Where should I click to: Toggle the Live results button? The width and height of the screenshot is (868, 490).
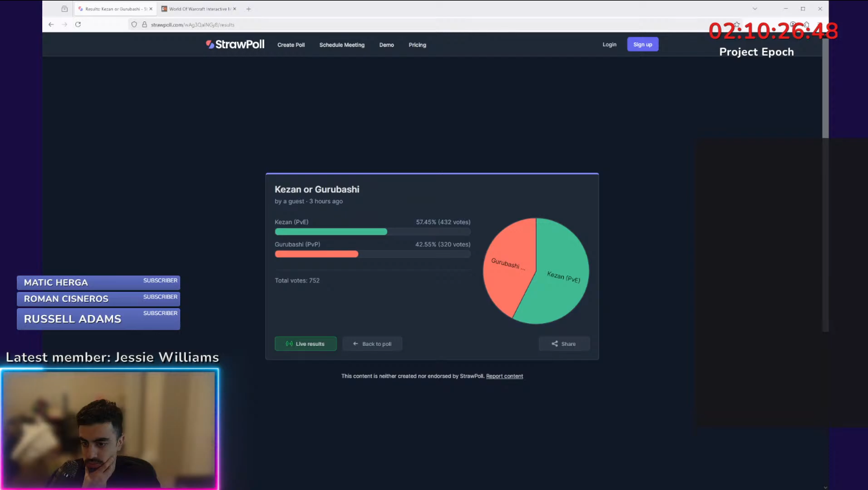coord(305,344)
